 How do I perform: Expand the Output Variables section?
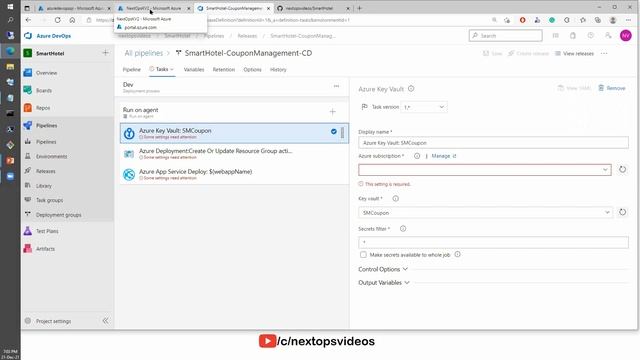click(384, 282)
